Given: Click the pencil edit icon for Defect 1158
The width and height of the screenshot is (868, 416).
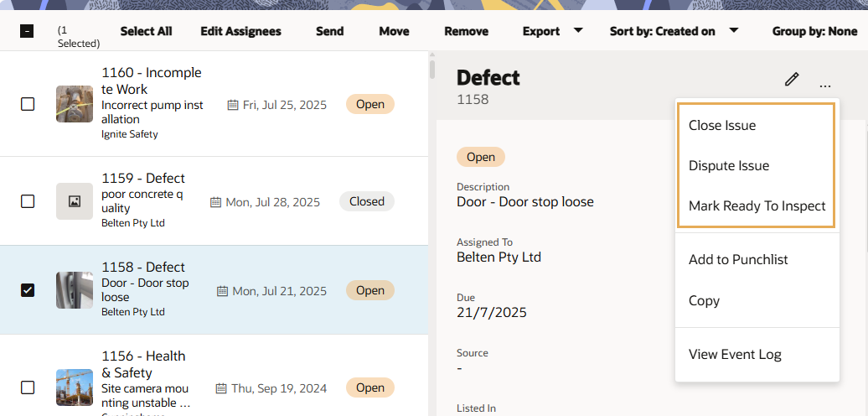Looking at the screenshot, I should coord(792,79).
